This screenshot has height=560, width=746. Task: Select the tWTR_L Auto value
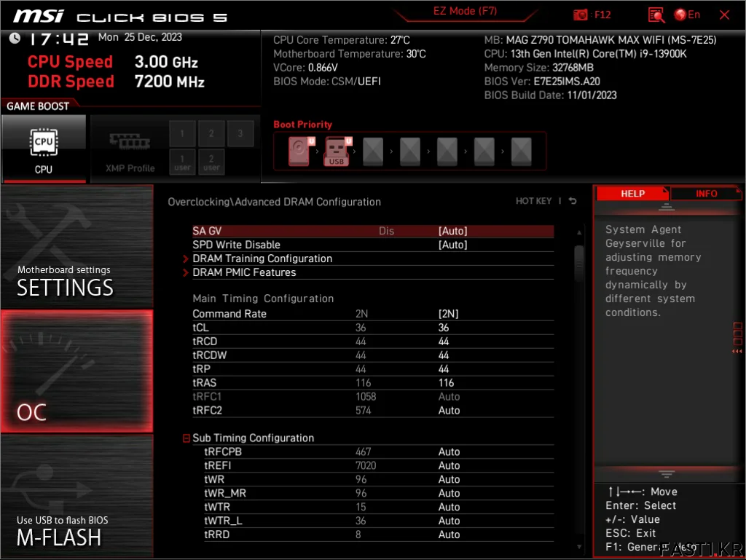tap(449, 521)
